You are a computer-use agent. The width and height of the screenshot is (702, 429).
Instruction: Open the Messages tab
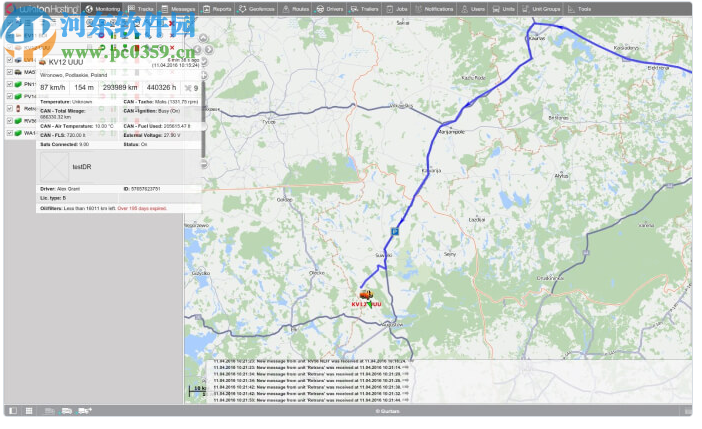pyautogui.click(x=178, y=9)
